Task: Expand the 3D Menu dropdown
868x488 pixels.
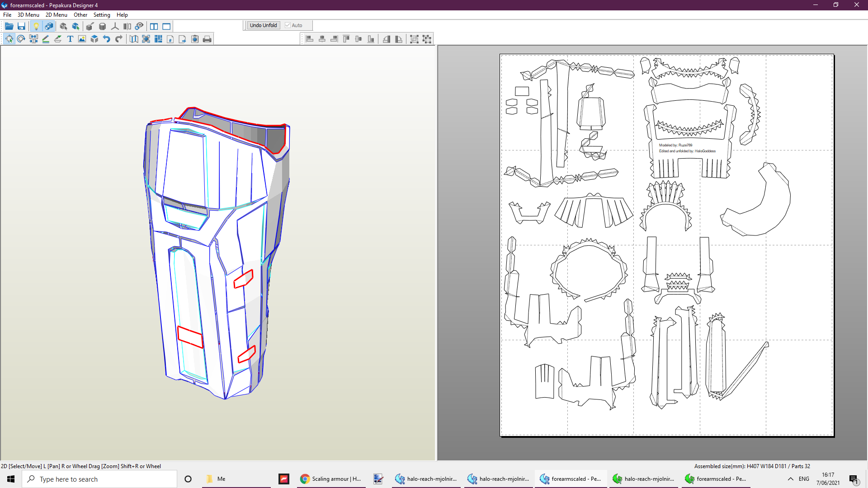Action: 28,15
